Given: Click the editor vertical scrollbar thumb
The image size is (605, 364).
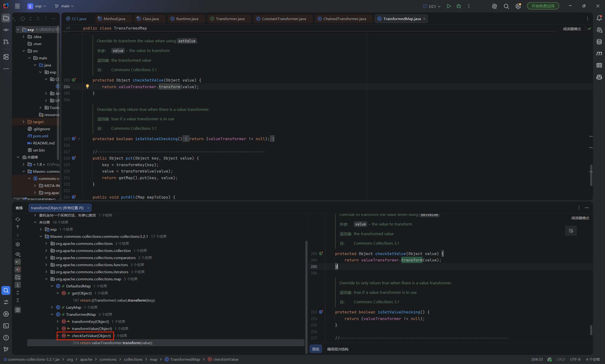Looking at the screenshot, I should 591,175.
